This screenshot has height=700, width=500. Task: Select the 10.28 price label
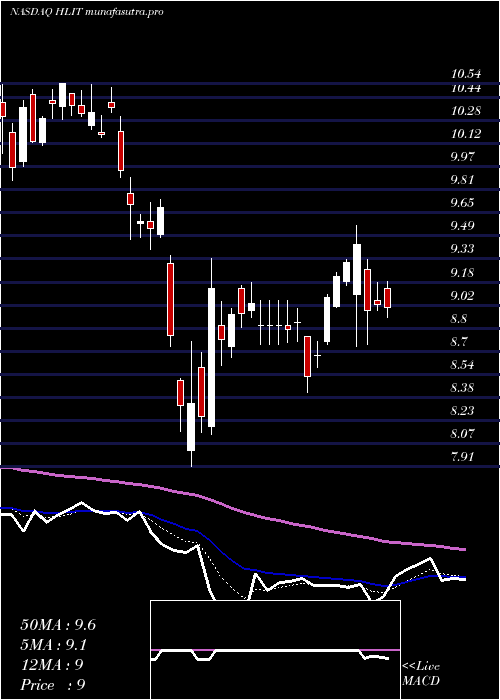click(x=466, y=111)
